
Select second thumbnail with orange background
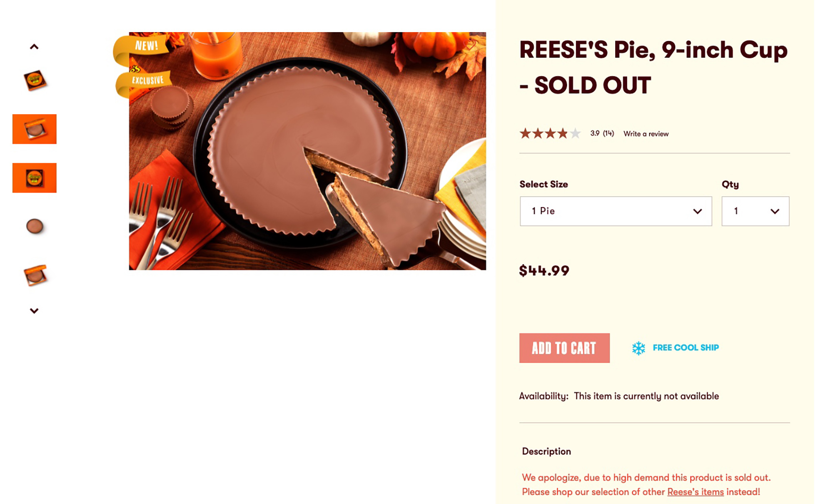[35, 129]
